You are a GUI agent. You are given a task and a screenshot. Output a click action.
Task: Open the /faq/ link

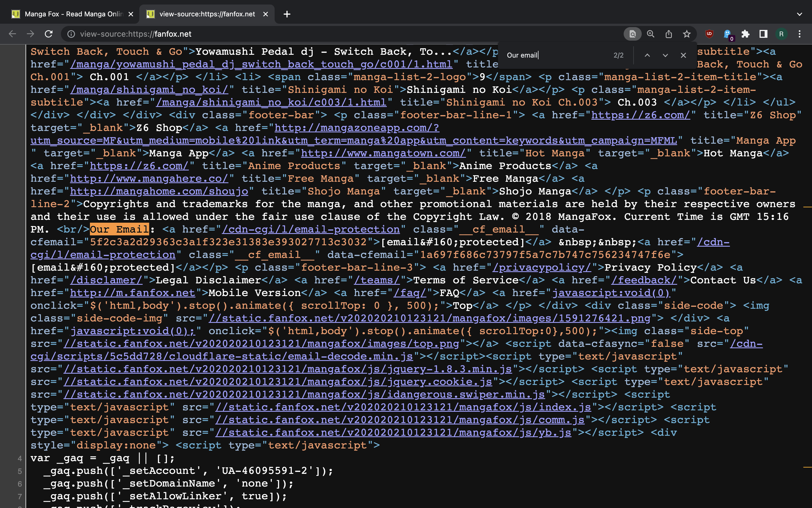click(410, 293)
